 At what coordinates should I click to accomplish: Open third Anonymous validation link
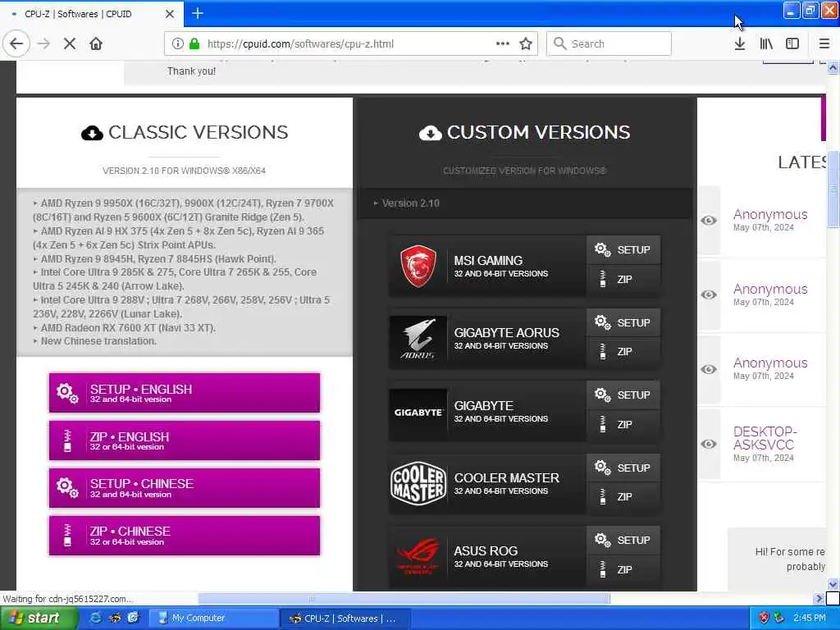click(x=769, y=363)
